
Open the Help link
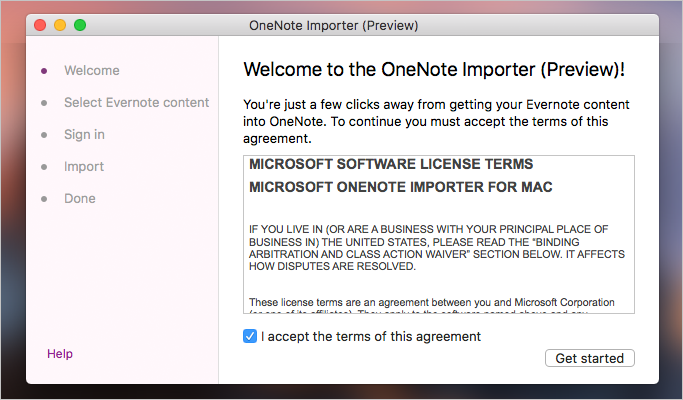pyautogui.click(x=60, y=354)
